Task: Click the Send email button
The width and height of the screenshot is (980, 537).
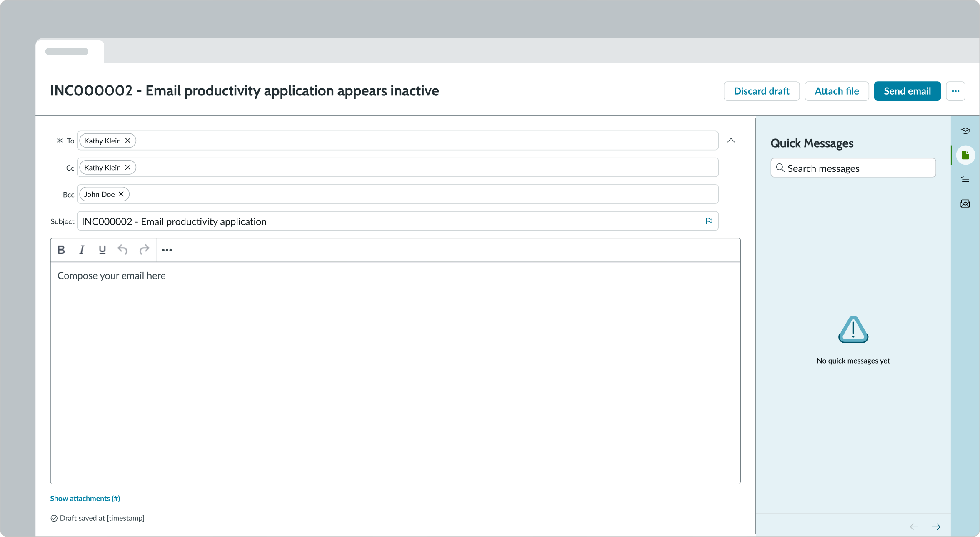Action: pyautogui.click(x=907, y=91)
